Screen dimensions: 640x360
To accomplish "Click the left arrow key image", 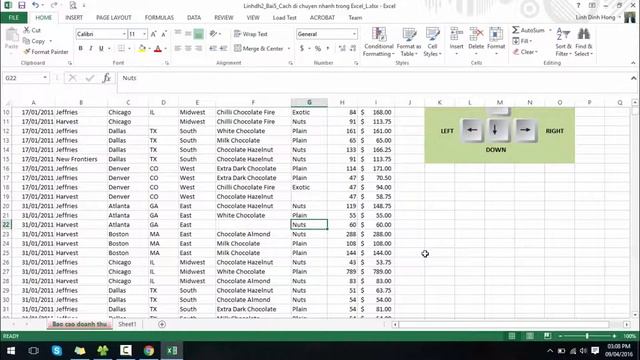I will pyautogui.click(x=472, y=131).
